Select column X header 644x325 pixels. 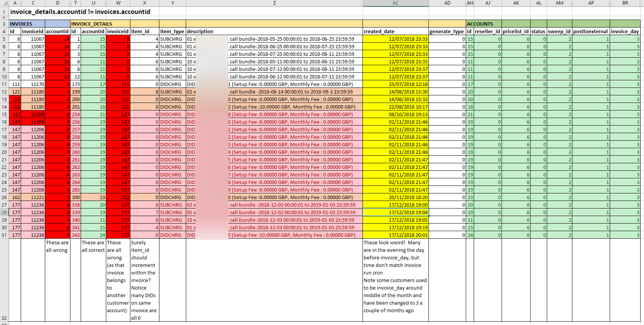[x=145, y=3]
